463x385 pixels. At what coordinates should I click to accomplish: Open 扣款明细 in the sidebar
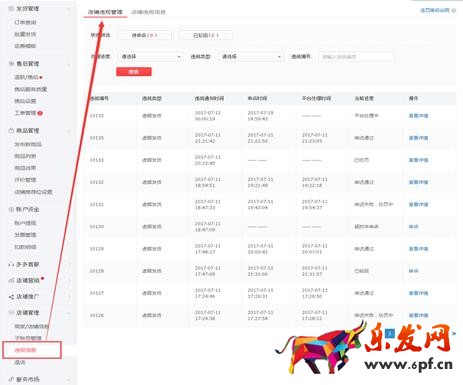[x=25, y=247]
